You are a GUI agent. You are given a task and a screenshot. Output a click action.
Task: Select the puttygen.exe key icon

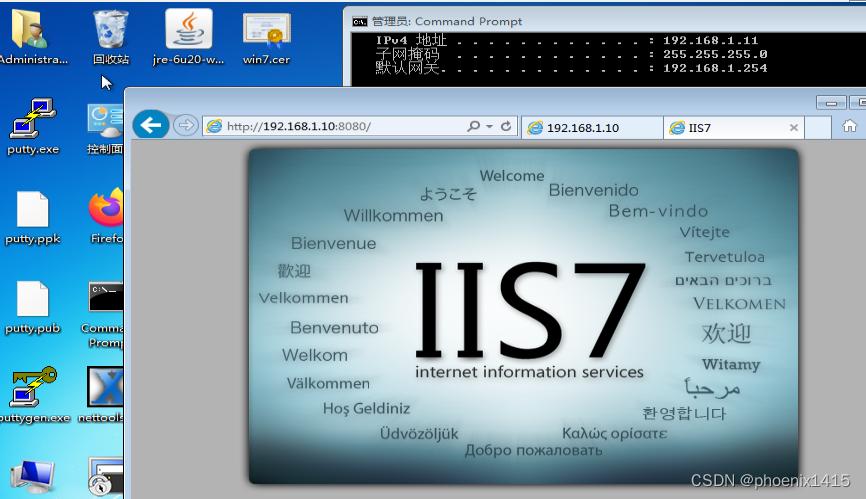click(34, 394)
